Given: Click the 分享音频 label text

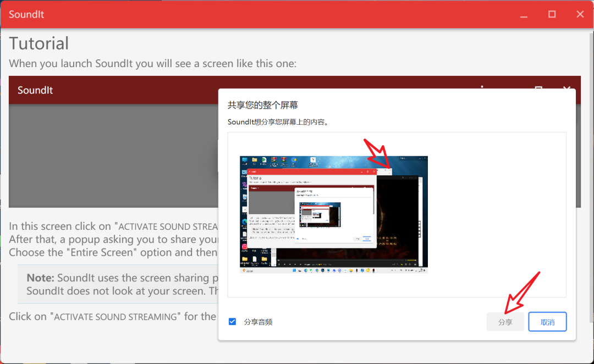Looking at the screenshot, I should 258,322.
